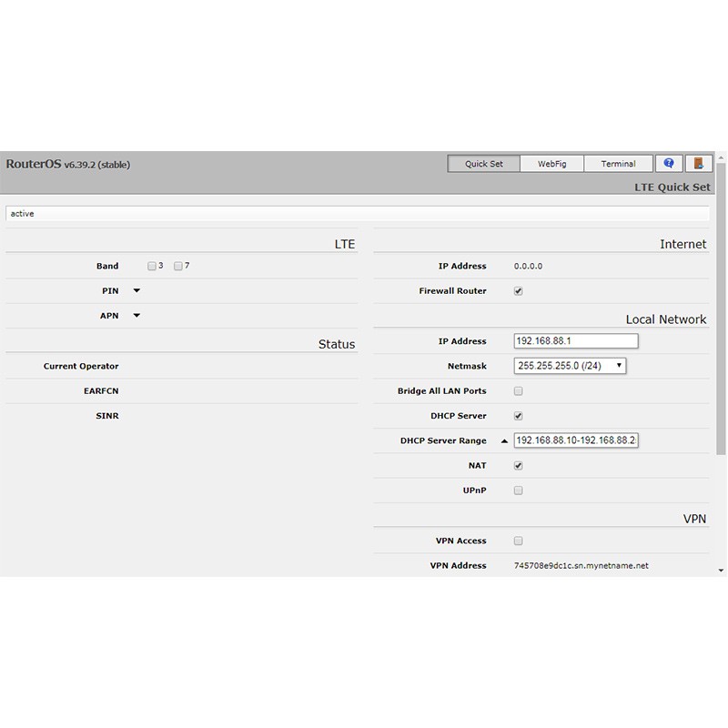Expand the APN field arrow

pos(136,316)
